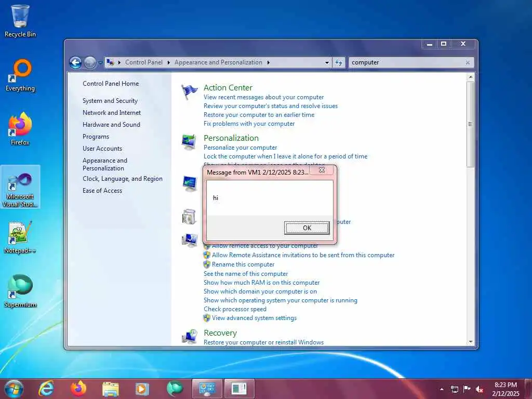This screenshot has height=399, width=532.
Task: Click the Show desktop strip past the clock
Action: click(529, 389)
